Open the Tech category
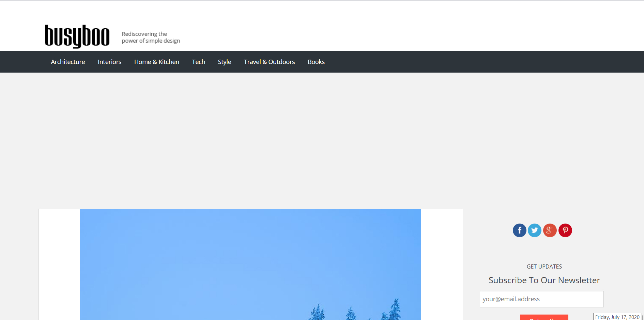 tap(198, 62)
